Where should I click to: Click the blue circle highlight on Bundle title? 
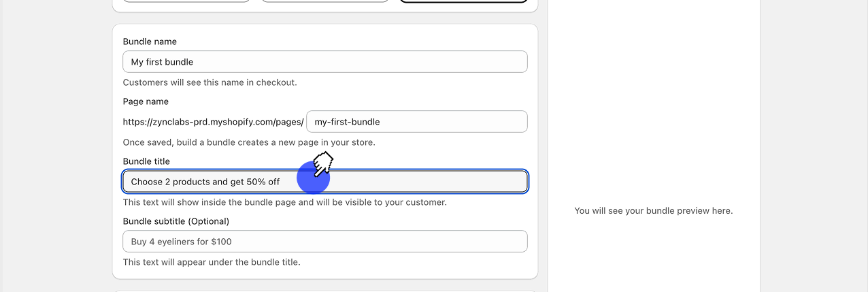pos(313,180)
